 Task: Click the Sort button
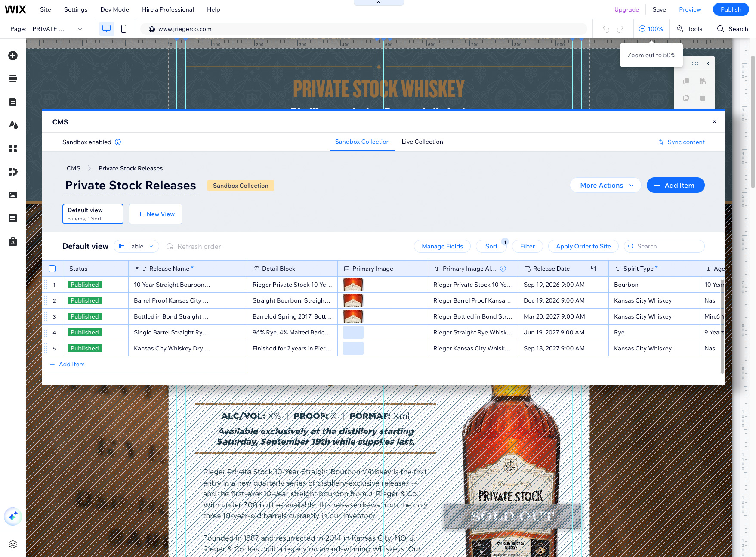click(491, 246)
